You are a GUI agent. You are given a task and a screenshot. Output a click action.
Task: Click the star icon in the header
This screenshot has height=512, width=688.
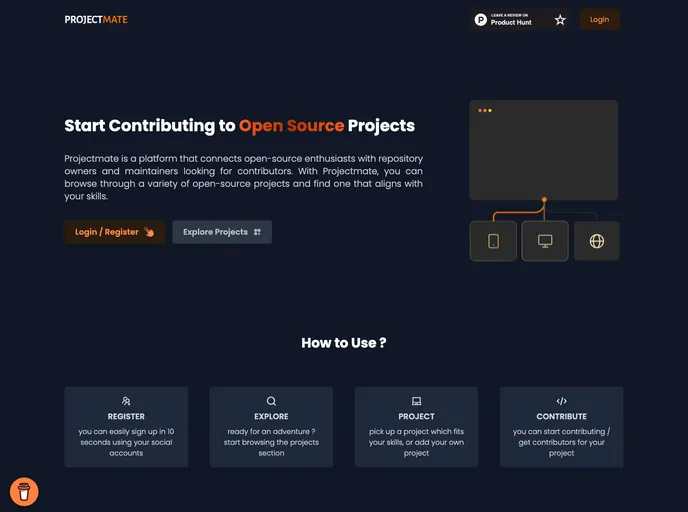coord(560,20)
